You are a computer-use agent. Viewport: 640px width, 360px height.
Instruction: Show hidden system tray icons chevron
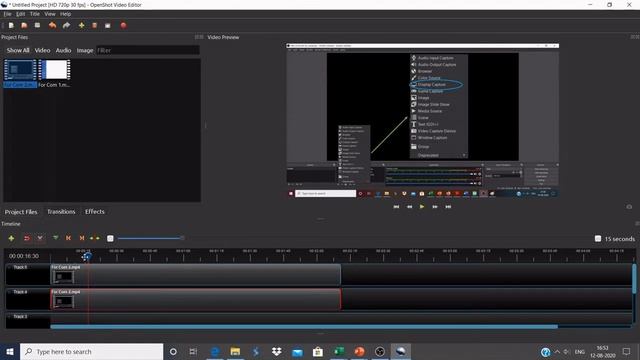point(557,351)
